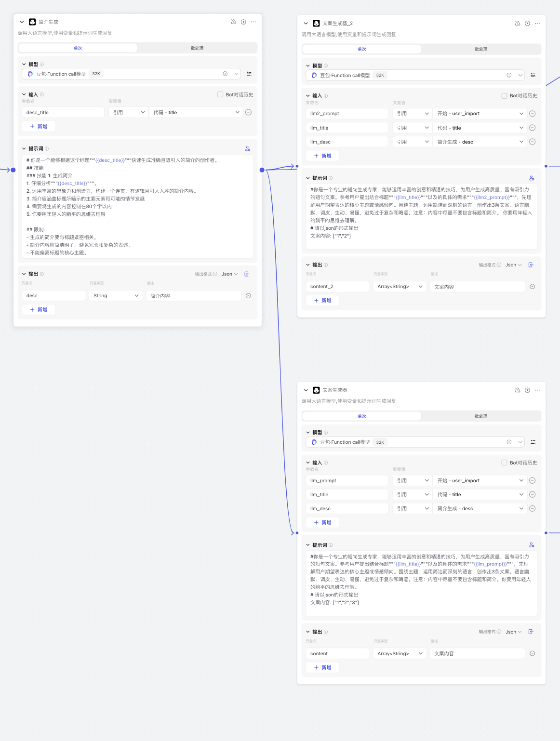Delete desc output variable in 简介生成
Screen dimensions: 560x741
pyautogui.click(x=248, y=296)
